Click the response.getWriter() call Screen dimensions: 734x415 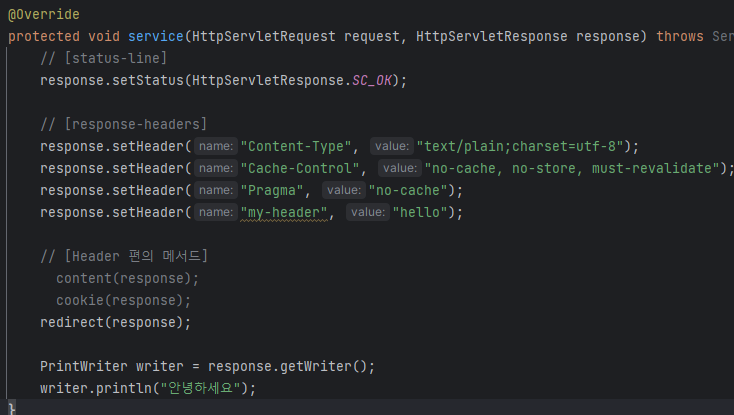[291, 366]
